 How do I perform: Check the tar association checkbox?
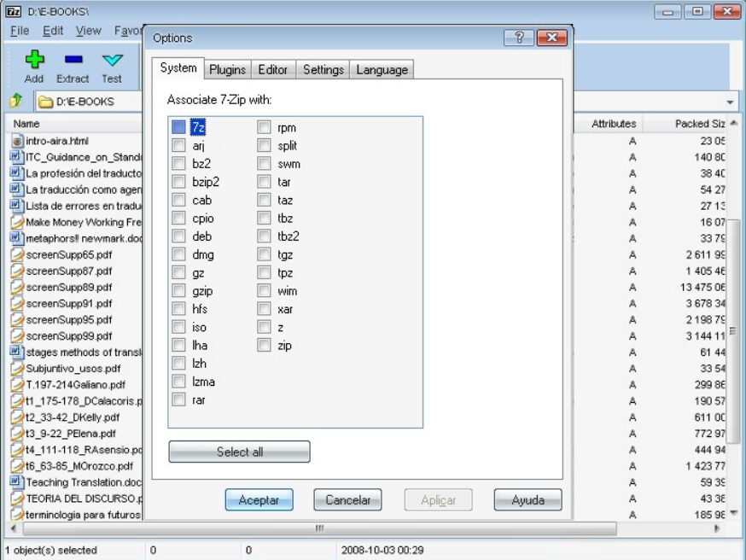click(265, 182)
